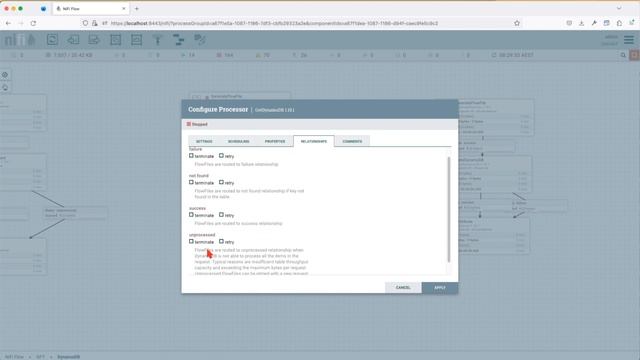Check retry for the unprocessed relationship

[221, 241]
